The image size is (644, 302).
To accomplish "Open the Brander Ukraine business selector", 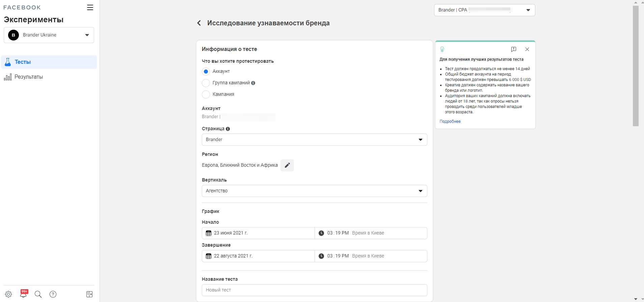I will pyautogui.click(x=49, y=35).
